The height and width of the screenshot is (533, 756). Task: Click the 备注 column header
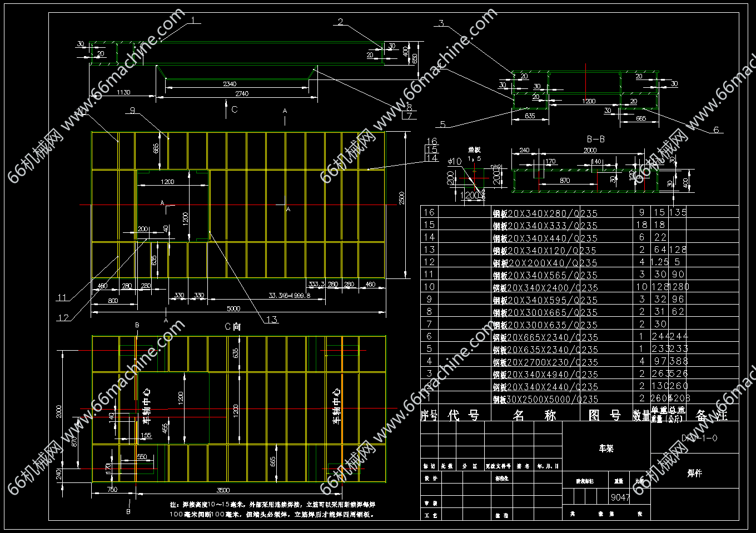tap(711, 415)
